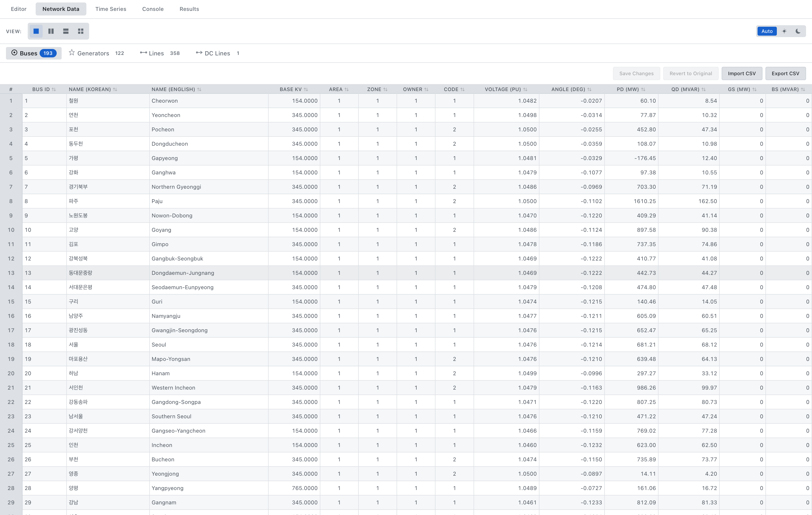Enable light mode with the sun icon

(784, 31)
